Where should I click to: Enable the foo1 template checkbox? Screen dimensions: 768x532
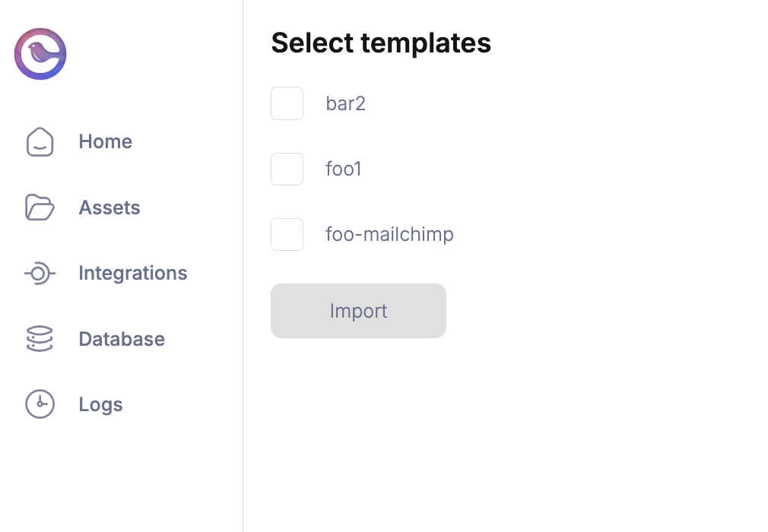287,169
